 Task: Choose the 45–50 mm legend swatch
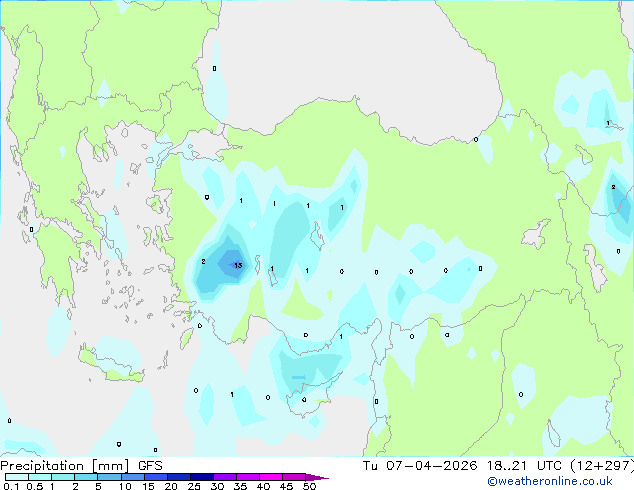[294, 477]
